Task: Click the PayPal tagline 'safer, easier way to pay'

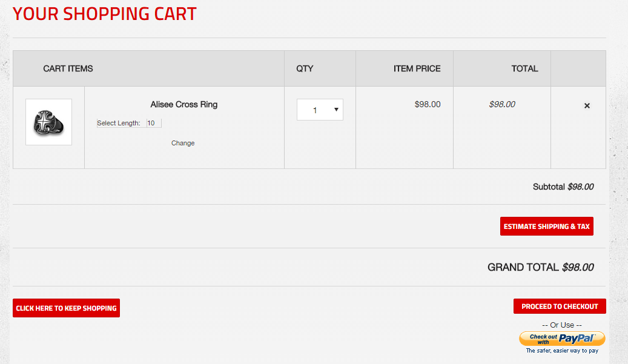Action: point(562,351)
